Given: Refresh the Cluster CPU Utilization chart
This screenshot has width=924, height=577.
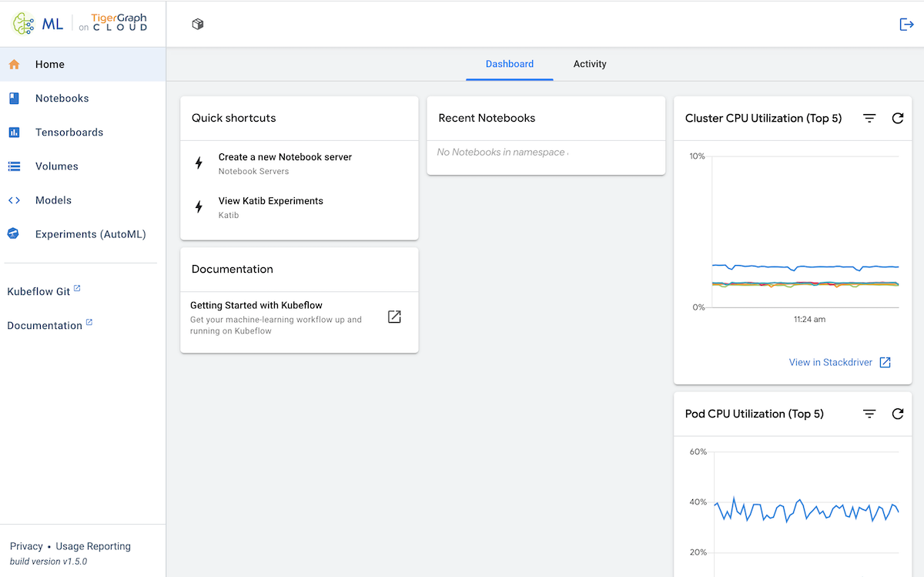Looking at the screenshot, I should (897, 118).
